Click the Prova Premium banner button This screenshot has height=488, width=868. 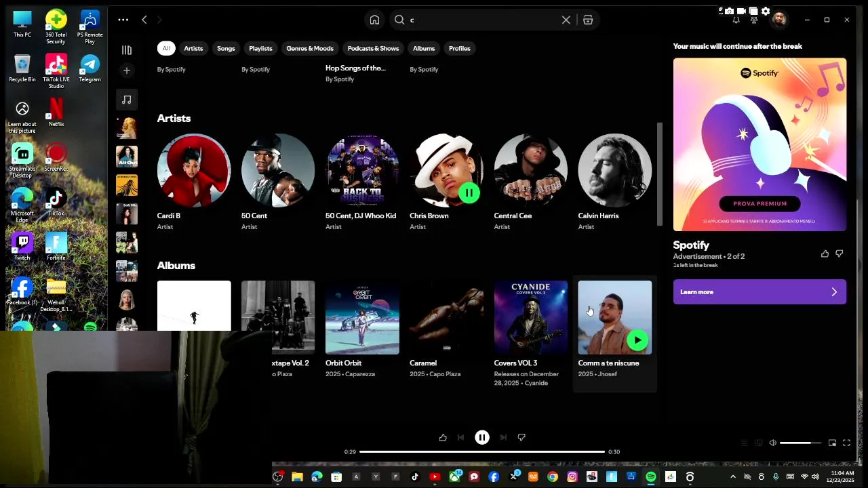pyautogui.click(x=759, y=203)
